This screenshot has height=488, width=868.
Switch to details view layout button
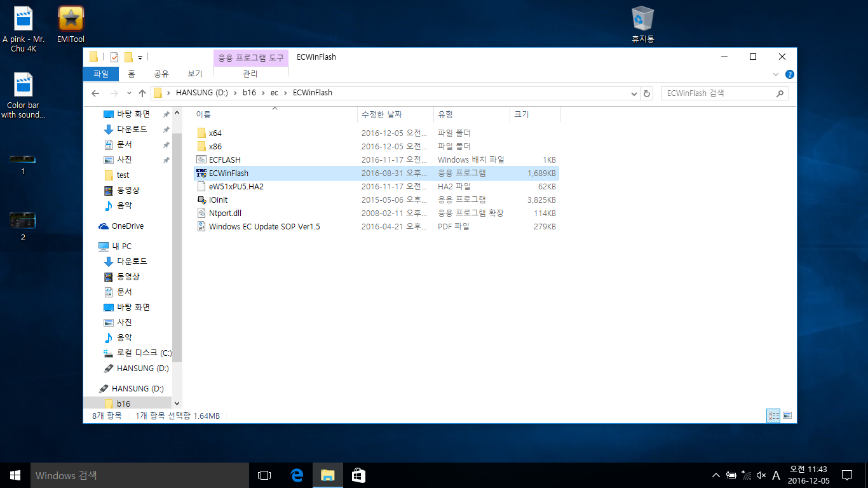coord(773,416)
